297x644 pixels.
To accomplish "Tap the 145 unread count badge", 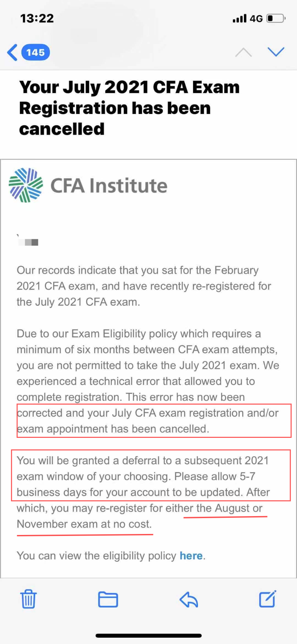I will [35, 53].
